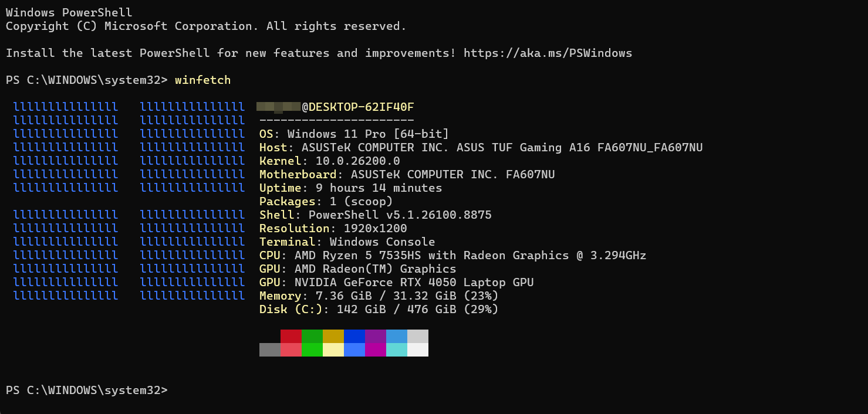Select the magenta color swatch
Viewport: 868px width, 414px height.
pos(376,349)
